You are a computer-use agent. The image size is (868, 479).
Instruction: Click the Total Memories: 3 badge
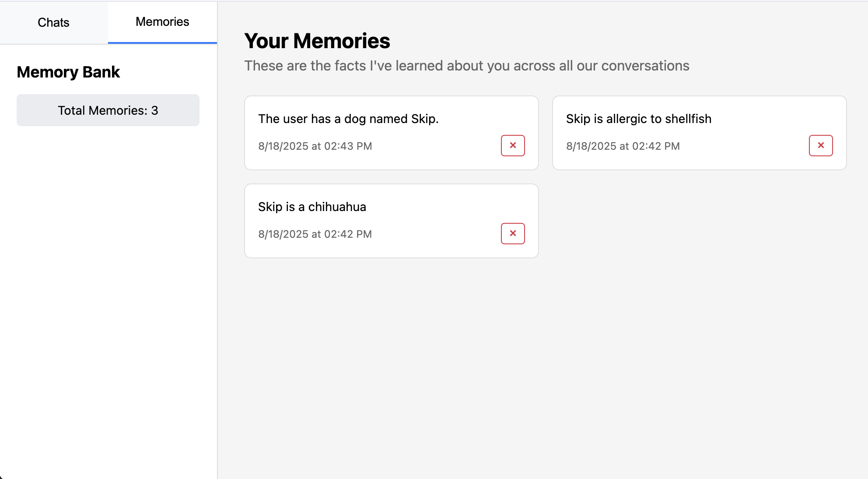(x=108, y=110)
